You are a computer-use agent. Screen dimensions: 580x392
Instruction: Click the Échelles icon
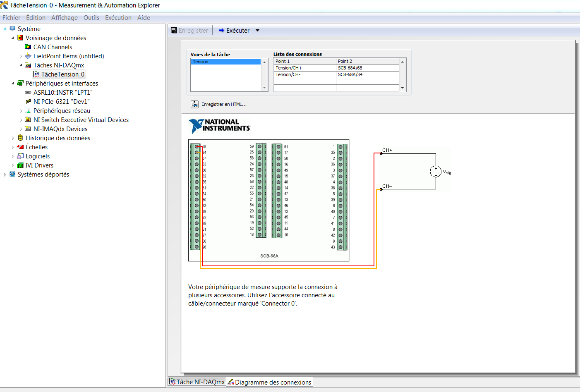20,147
